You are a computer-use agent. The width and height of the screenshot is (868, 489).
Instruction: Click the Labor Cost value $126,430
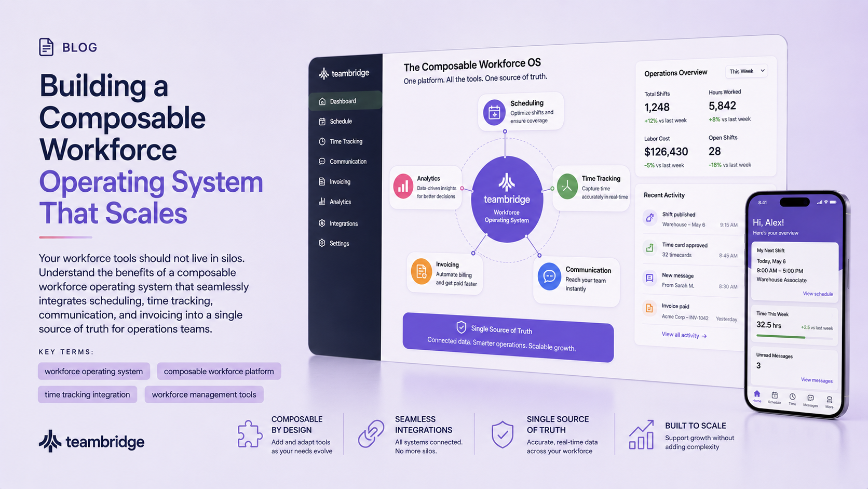[666, 152]
